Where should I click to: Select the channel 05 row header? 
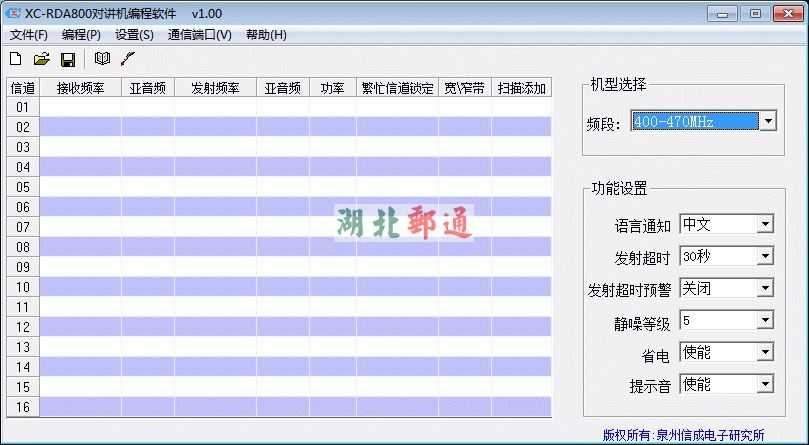22,187
